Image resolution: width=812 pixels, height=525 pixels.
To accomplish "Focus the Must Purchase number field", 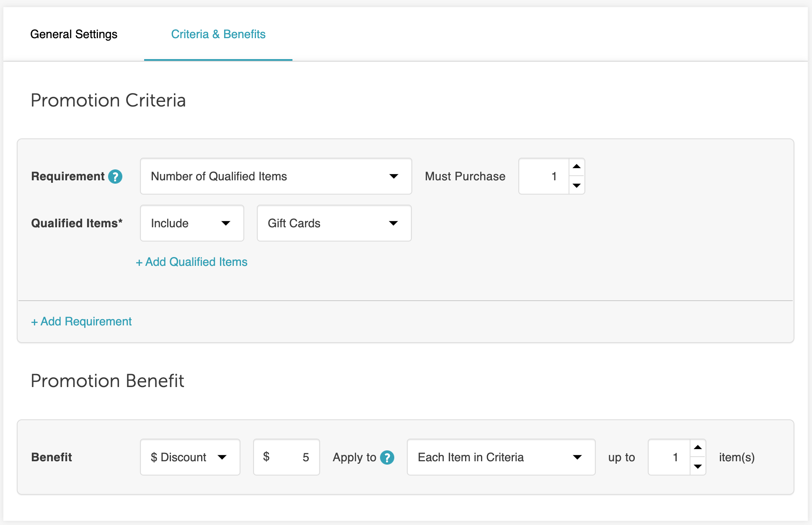I will (x=544, y=176).
